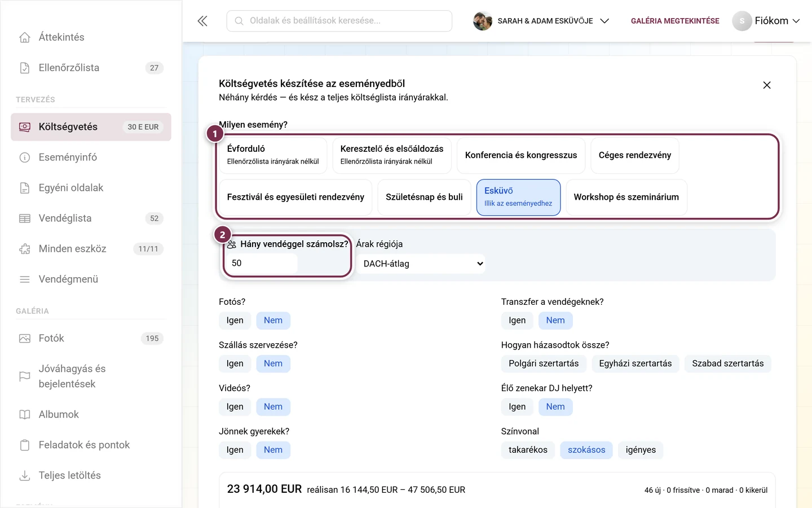
Task: Select Nem for Szállás szervezése
Action: coord(273,364)
